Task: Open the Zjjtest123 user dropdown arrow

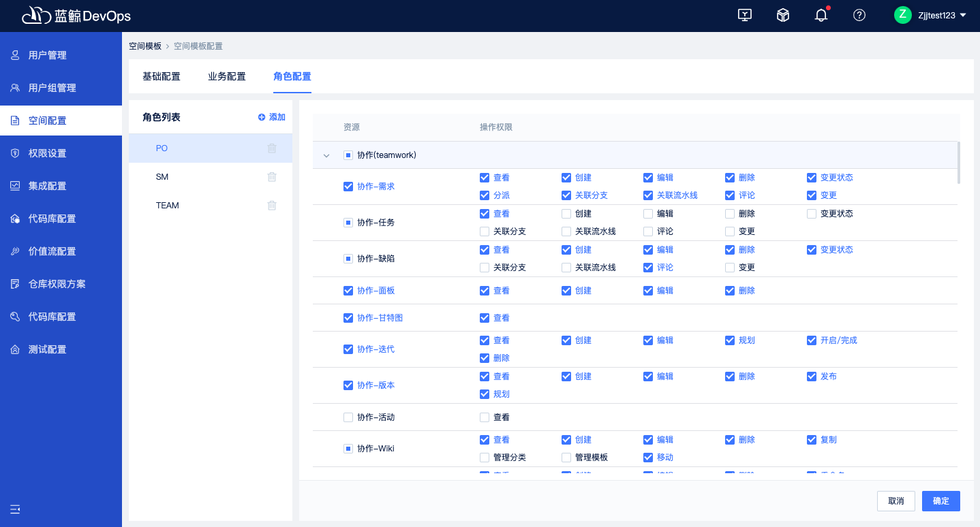Action: coord(963,16)
